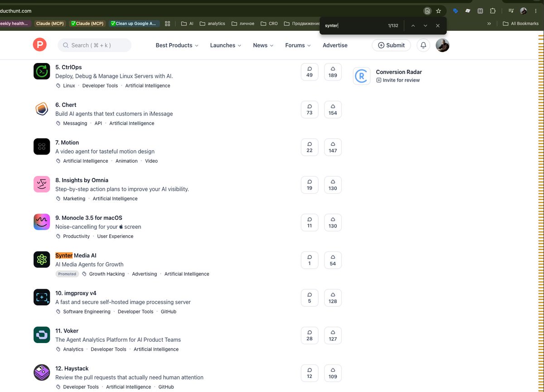Open the Voker product logo
544x392 pixels.
tap(42, 335)
